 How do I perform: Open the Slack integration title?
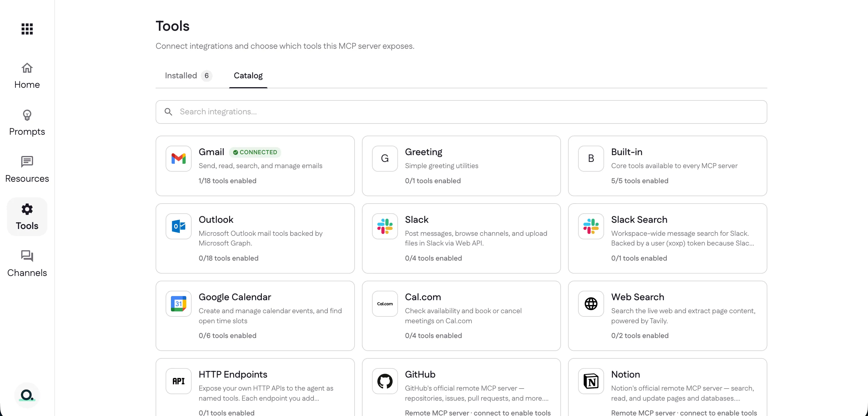click(x=417, y=220)
